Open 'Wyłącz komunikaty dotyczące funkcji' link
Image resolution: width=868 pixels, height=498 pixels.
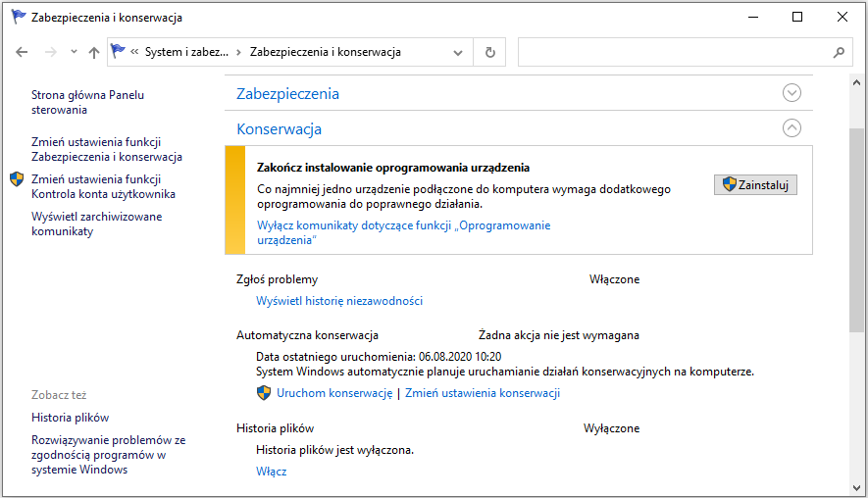[x=403, y=233]
